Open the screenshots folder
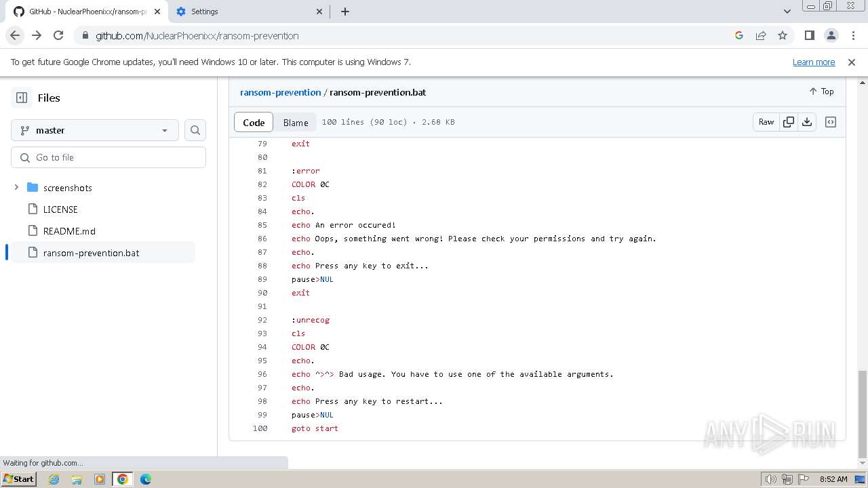The width and height of the screenshot is (868, 488). [67, 188]
